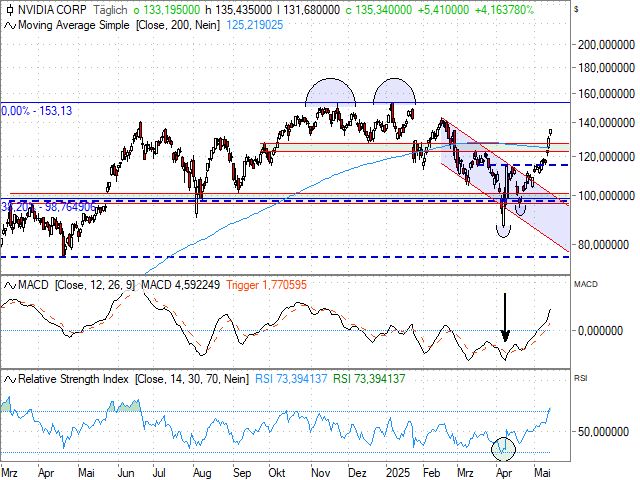640x480 pixels.
Task: Click the last Mai month label
Action: 542,473
